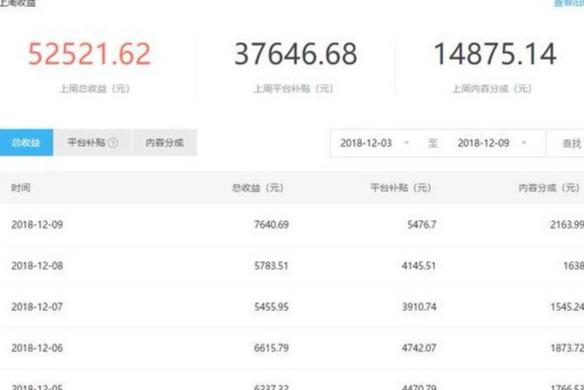This screenshot has height=390, width=584.
Task: Click the total earnings cell 5455.95
Action: tap(271, 307)
